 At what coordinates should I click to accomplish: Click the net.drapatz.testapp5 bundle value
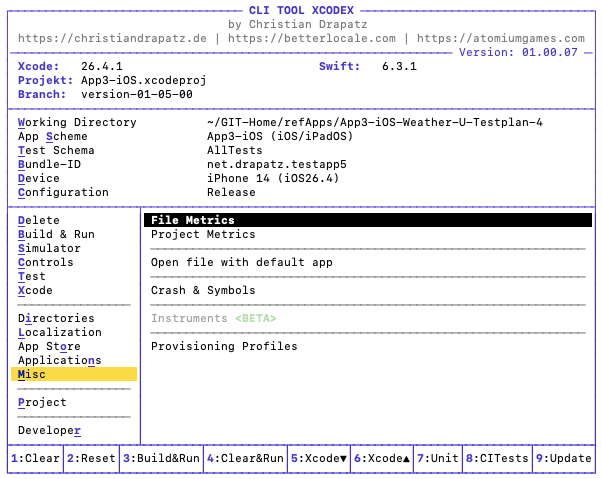pyautogui.click(x=277, y=164)
